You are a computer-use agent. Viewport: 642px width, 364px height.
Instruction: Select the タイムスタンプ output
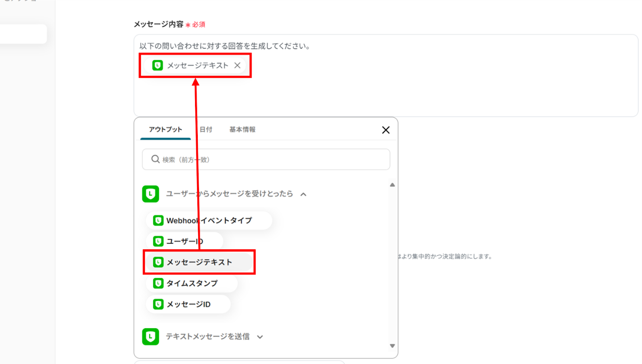tap(191, 283)
